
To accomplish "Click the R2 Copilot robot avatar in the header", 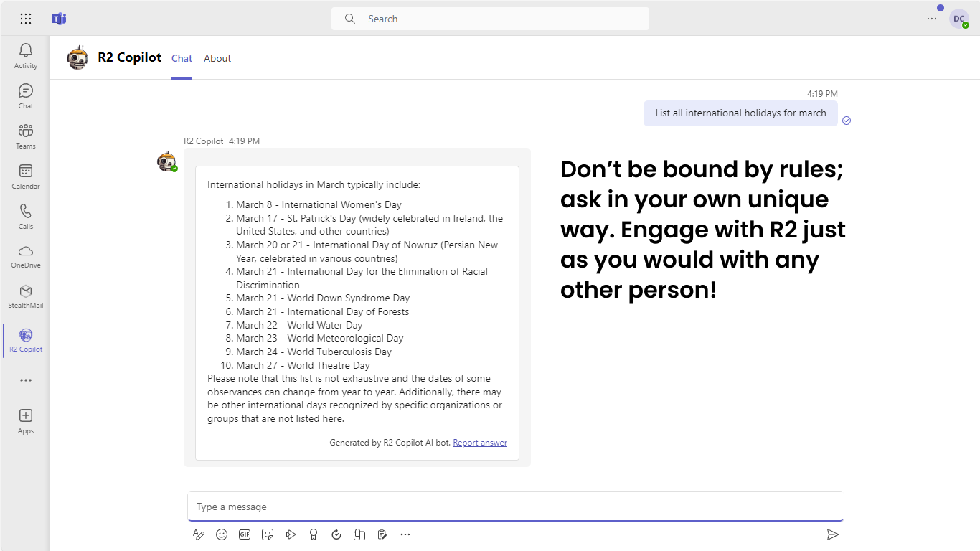I will tap(77, 58).
